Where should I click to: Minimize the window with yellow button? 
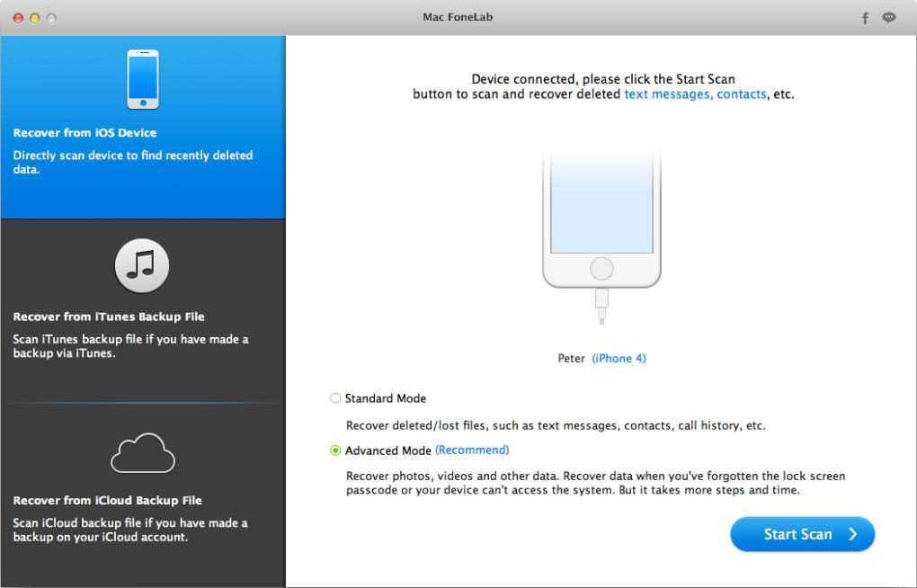(34, 18)
